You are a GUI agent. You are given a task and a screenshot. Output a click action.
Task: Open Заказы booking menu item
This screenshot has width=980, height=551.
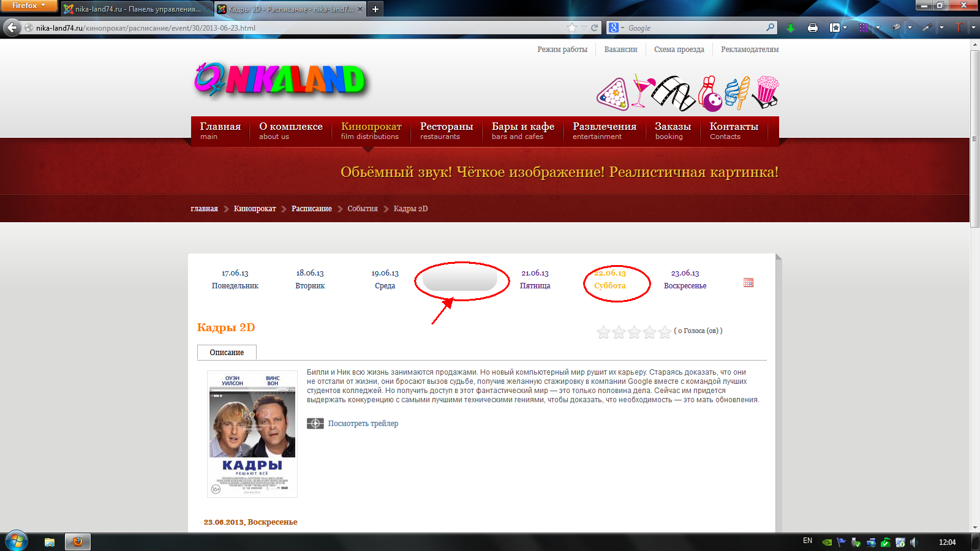(x=673, y=130)
